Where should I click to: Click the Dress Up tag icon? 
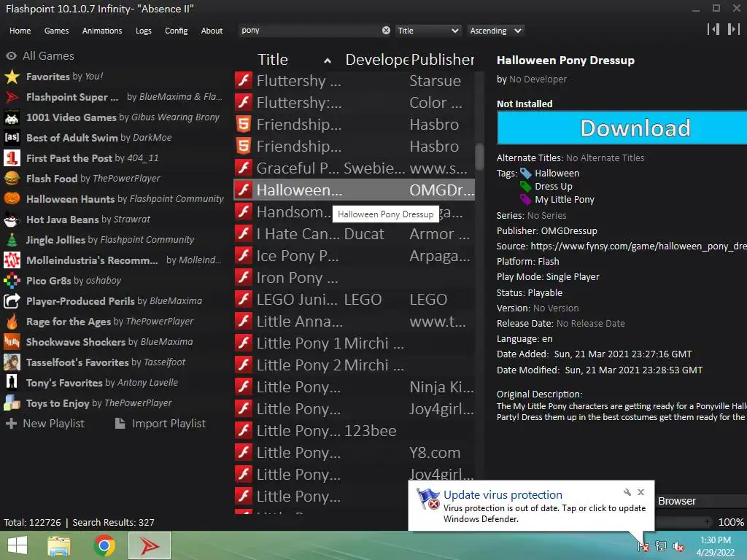(x=525, y=186)
